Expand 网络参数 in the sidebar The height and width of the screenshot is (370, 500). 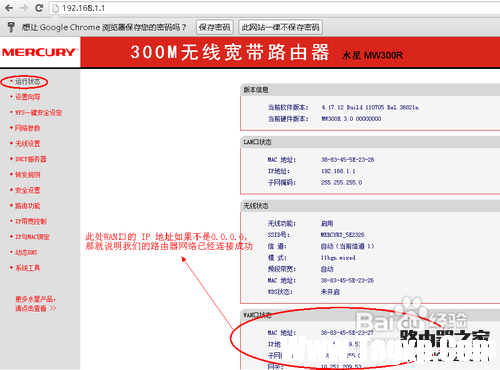(x=27, y=128)
